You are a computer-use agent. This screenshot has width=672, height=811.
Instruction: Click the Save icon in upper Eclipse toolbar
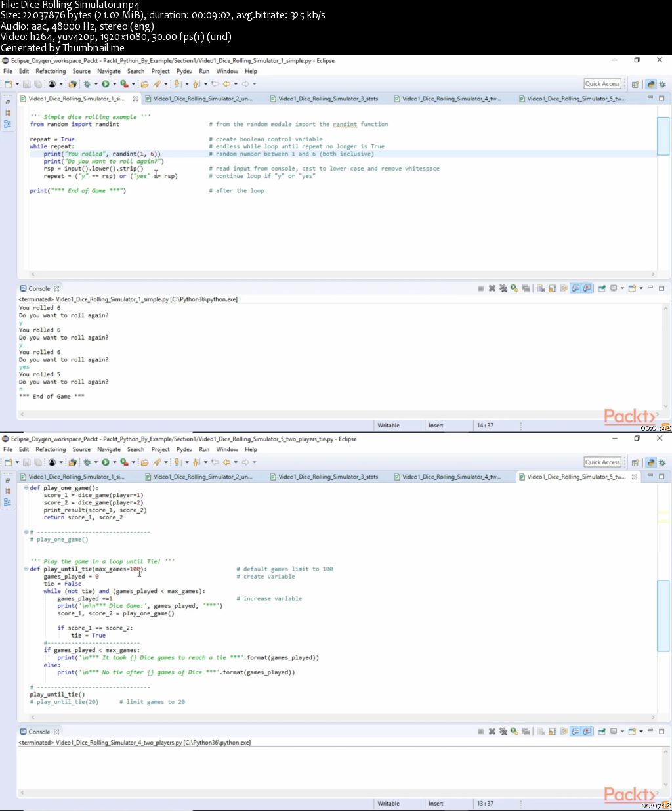pyautogui.click(x=27, y=84)
